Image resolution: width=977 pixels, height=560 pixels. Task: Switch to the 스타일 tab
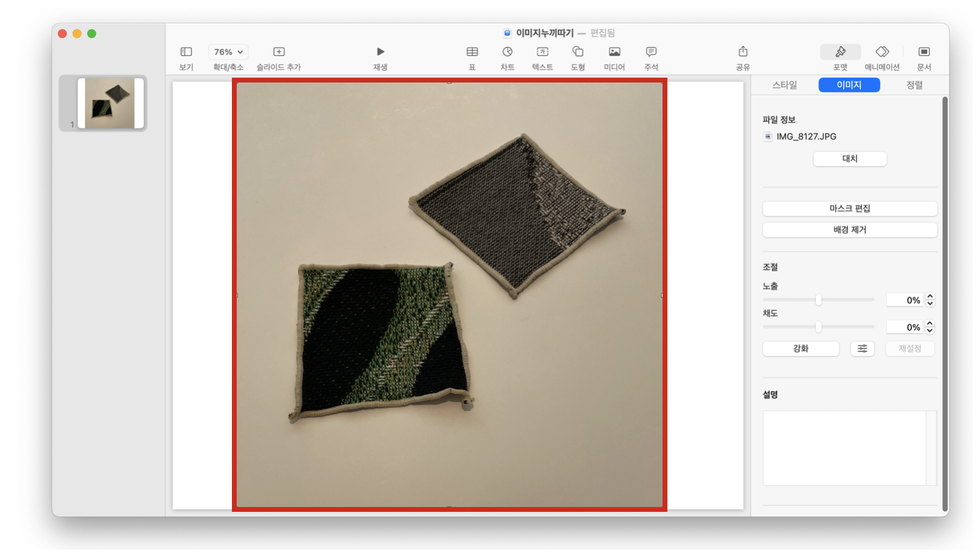point(784,85)
